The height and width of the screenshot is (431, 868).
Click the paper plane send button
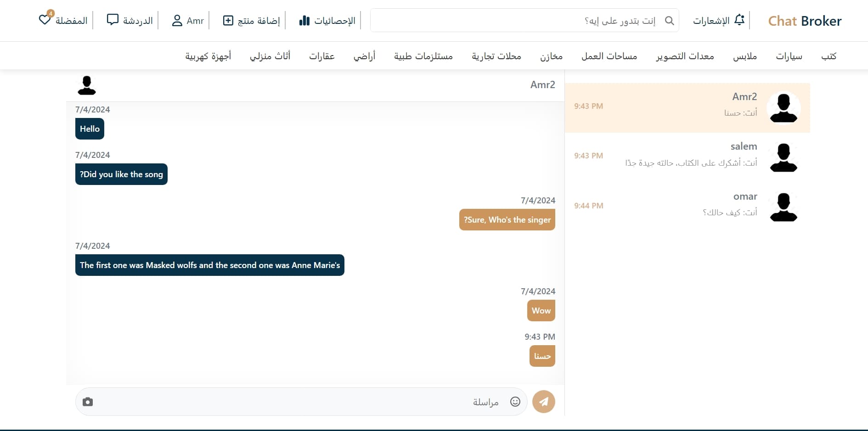tap(543, 402)
